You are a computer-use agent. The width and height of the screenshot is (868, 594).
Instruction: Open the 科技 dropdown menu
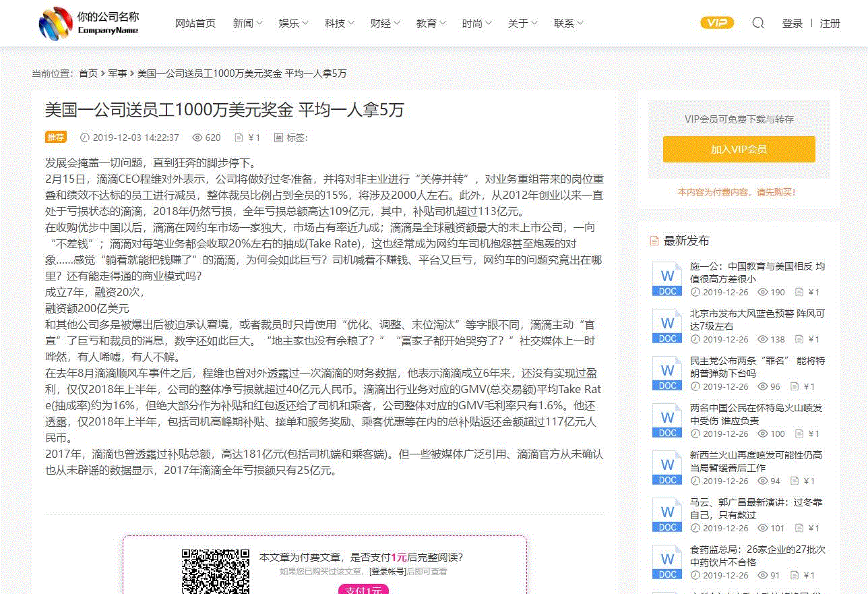[339, 24]
